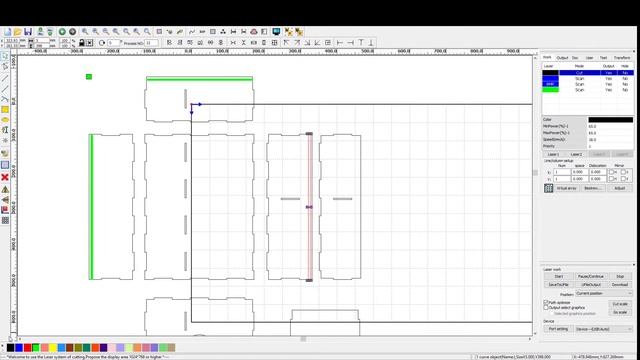Toggle the Path optimize checkbox
Image resolution: width=640 pixels, height=360 pixels.
pyautogui.click(x=546, y=302)
